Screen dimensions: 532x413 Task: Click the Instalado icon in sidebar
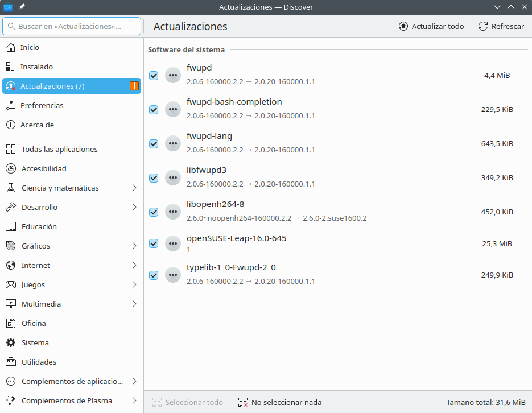click(10, 67)
